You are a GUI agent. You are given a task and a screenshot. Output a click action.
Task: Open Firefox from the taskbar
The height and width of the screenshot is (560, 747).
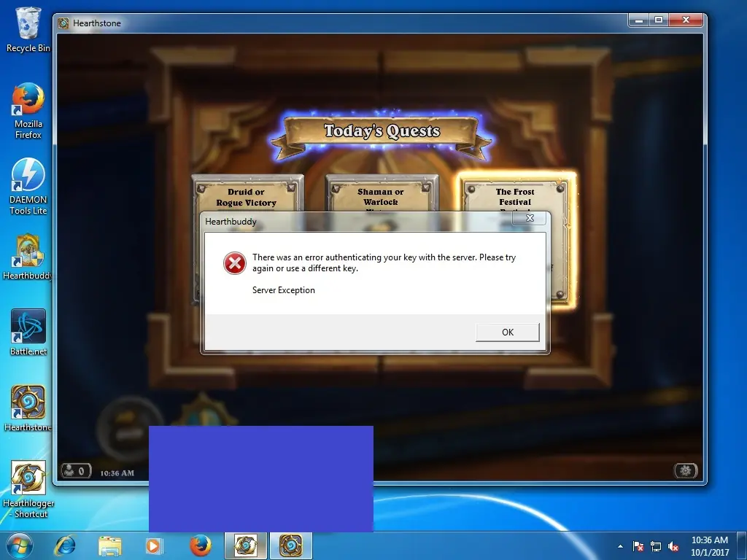[x=200, y=545]
